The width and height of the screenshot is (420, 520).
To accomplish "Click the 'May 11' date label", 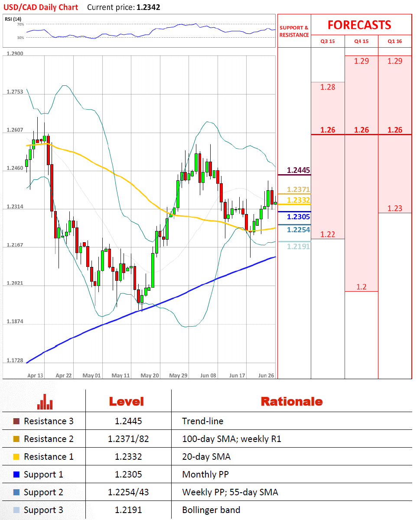I will click(x=120, y=375).
